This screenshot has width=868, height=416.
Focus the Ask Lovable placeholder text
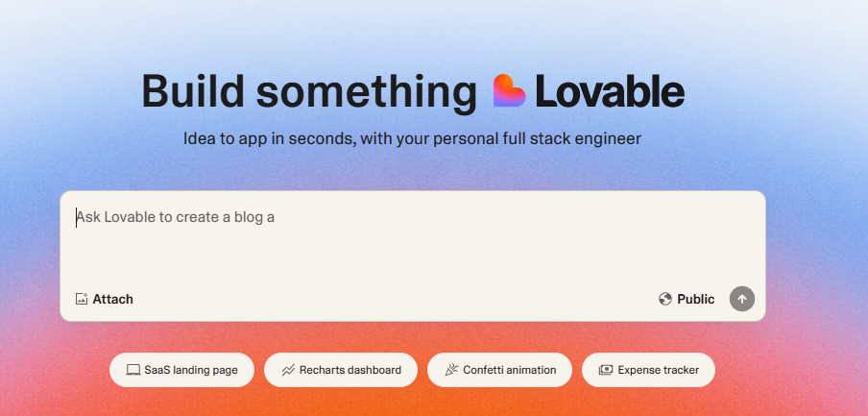point(176,217)
